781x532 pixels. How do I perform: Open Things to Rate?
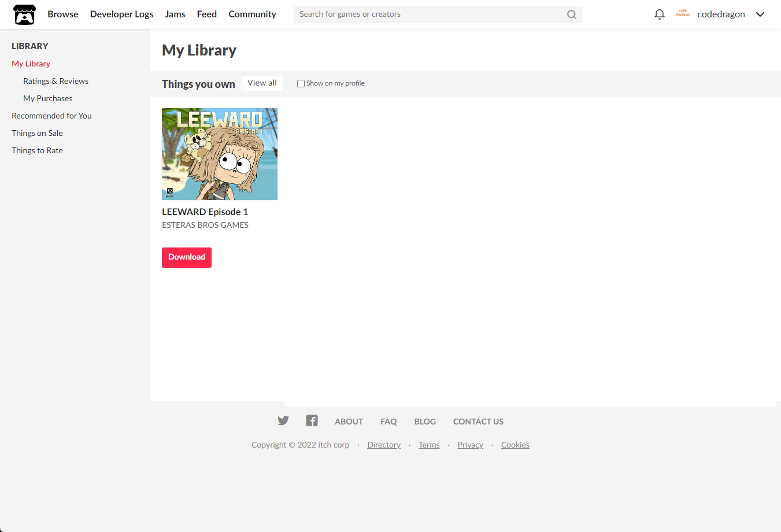click(x=37, y=150)
